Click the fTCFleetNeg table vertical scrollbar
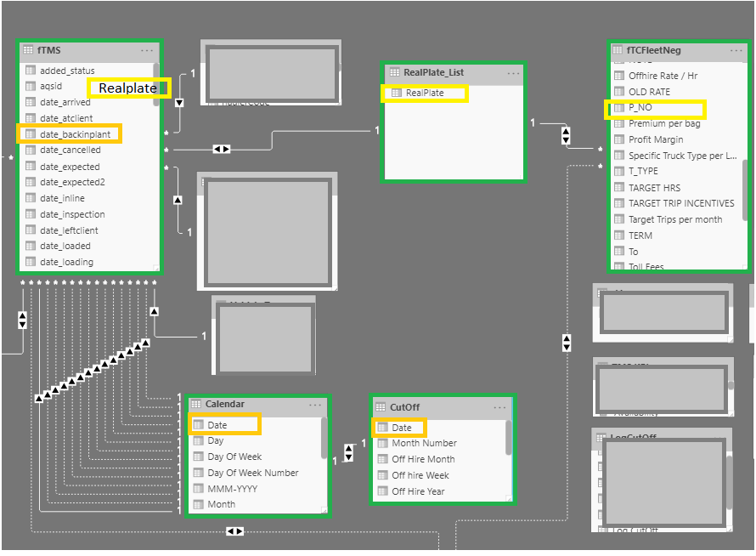This screenshot has height=556, width=756. (x=746, y=190)
